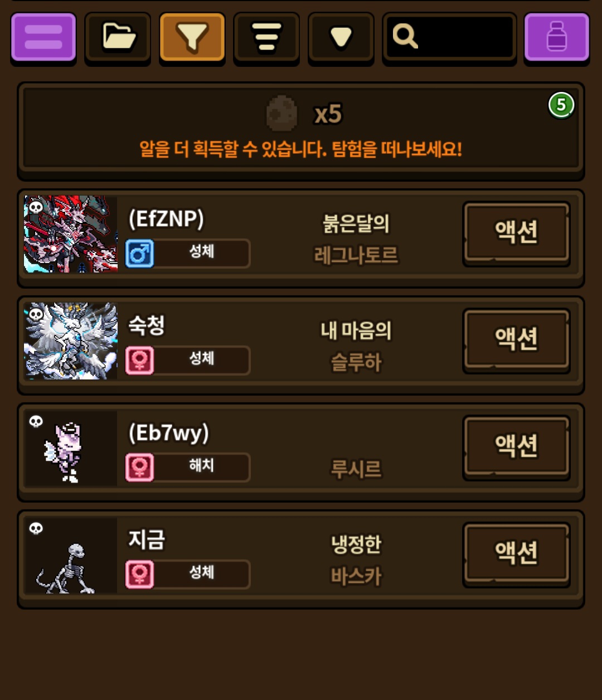Screen dimensions: 602x700
Task: Select the white winged 슬루하 thumbnail
Action: (71, 341)
